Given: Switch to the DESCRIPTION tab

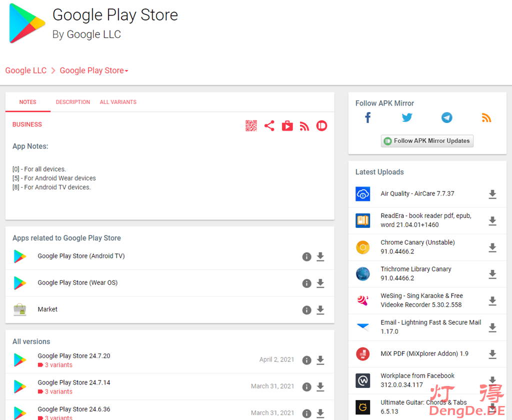Looking at the screenshot, I should tap(73, 102).
